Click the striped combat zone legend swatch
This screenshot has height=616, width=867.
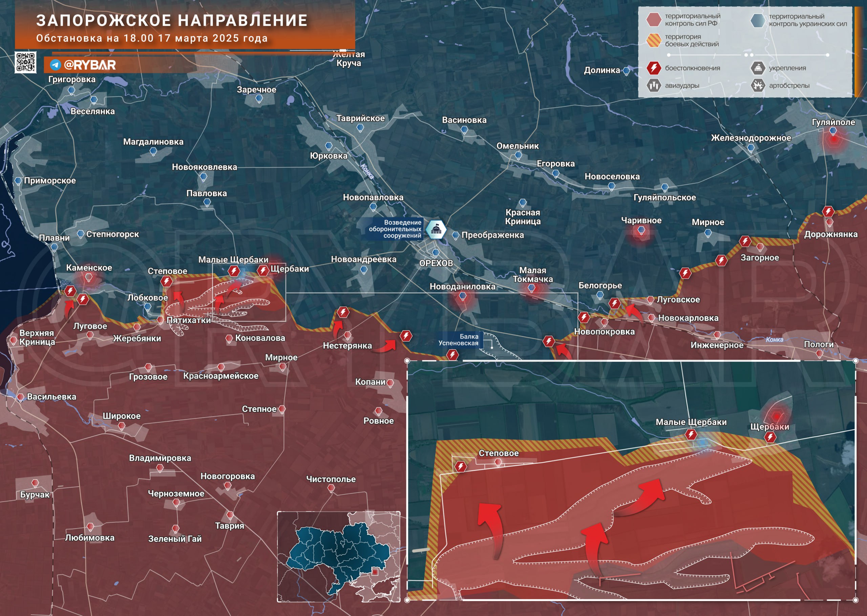tap(654, 40)
